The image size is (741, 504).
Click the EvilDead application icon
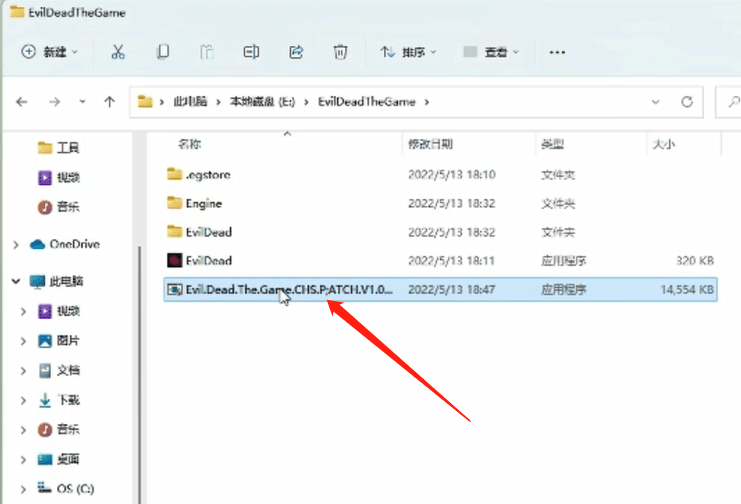[174, 261]
